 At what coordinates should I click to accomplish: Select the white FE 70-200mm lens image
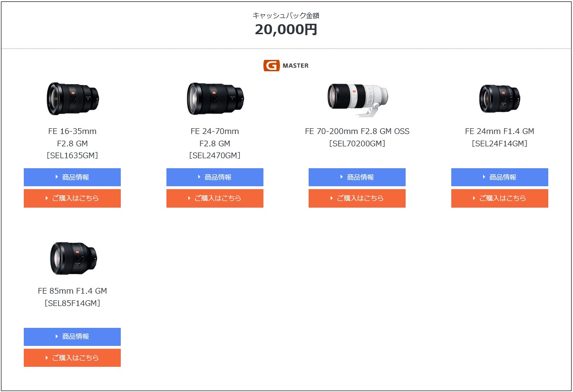(x=358, y=99)
